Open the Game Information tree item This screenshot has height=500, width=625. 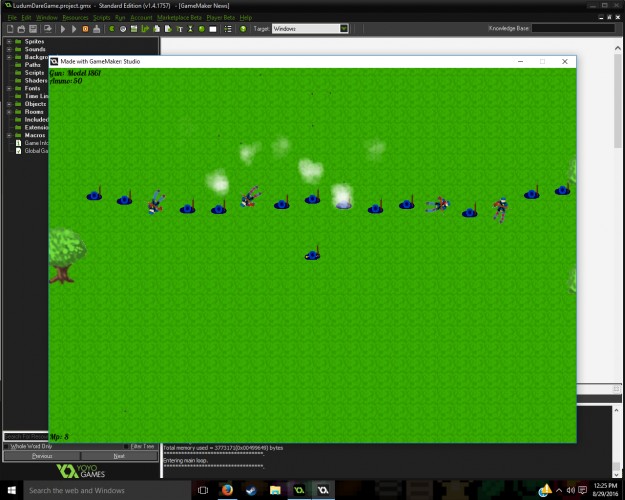click(36, 143)
